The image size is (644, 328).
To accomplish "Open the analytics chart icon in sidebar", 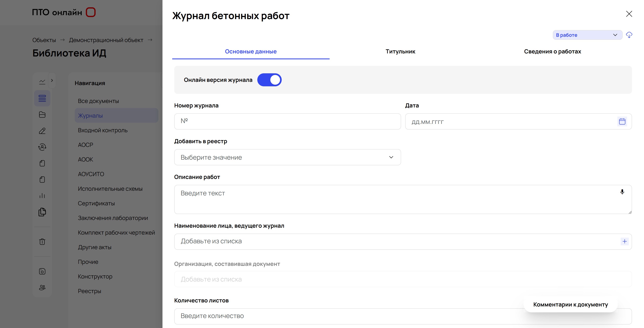I will pyautogui.click(x=42, y=82).
